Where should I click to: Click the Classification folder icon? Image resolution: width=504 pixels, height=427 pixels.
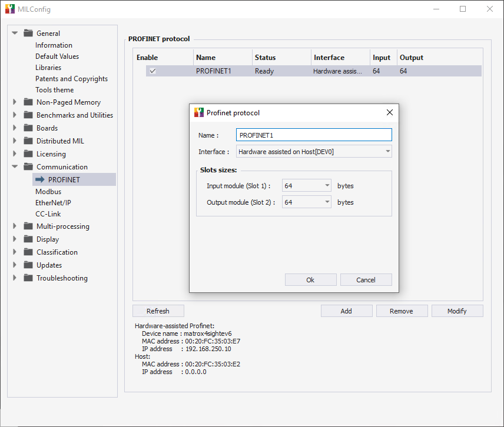point(28,252)
